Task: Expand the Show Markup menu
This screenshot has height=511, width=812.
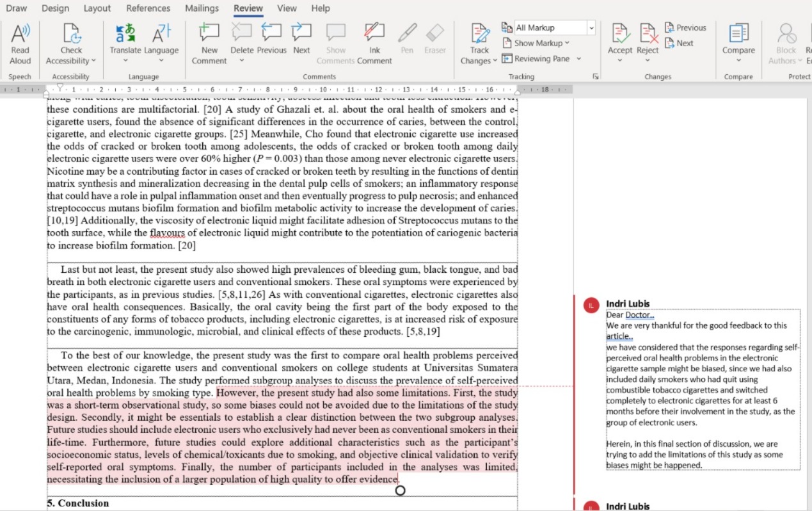Action: [536, 43]
